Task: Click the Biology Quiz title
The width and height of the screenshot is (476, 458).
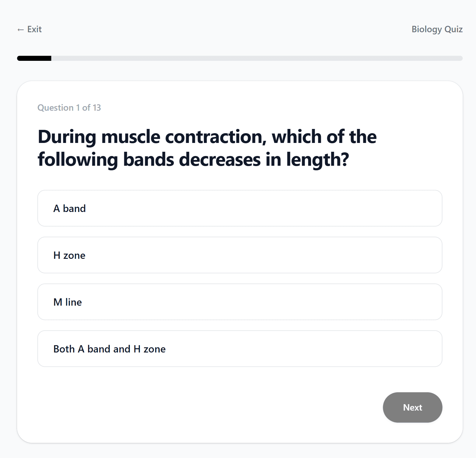Action: coord(437,29)
